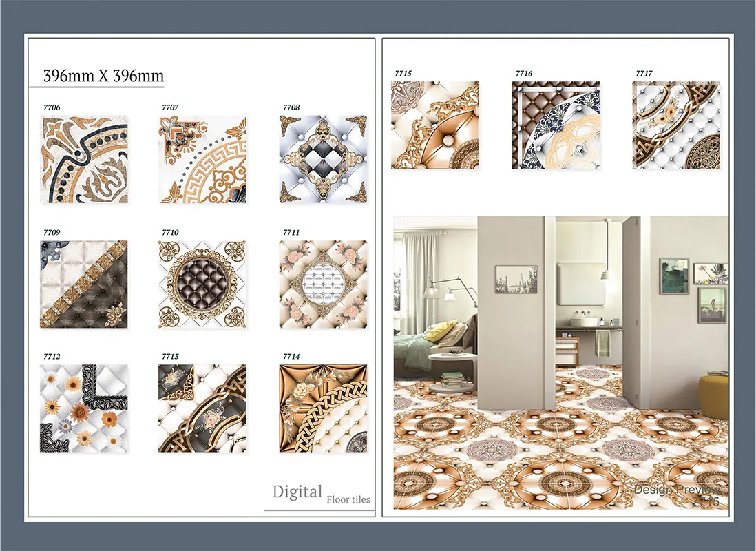Select the 7716 brown quilted tile thumbnail

(556, 125)
